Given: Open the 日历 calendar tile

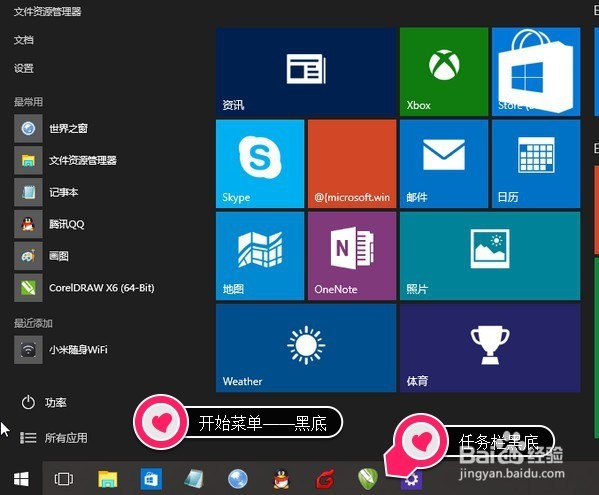Looking at the screenshot, I should [x=536, y=164].
